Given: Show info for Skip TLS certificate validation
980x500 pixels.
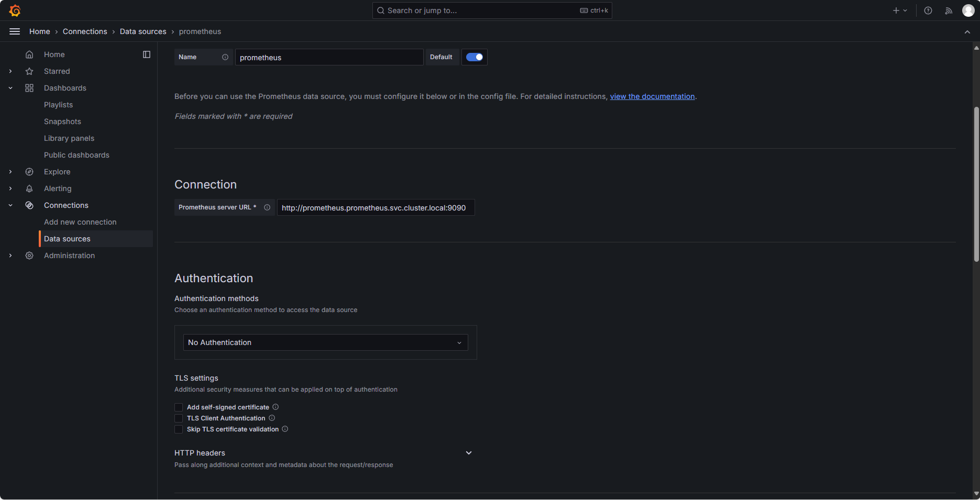Looking at the screenshot, I should pyautogui.click(x=285, y=429).
